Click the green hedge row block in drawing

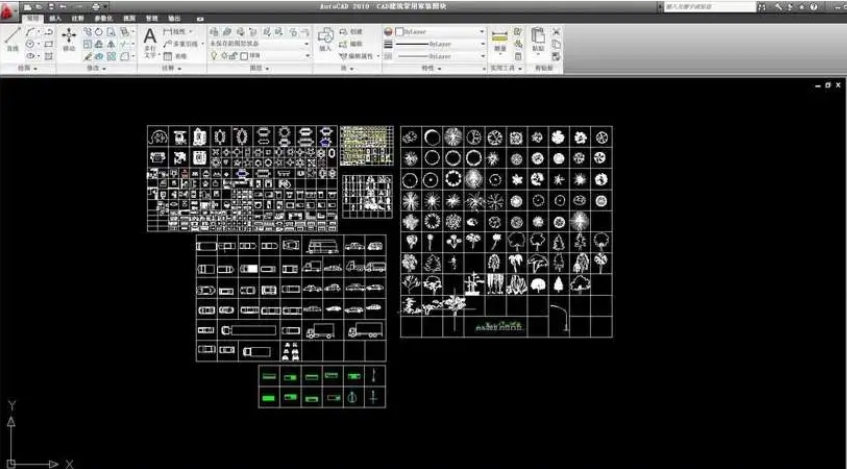coord(499,325)
